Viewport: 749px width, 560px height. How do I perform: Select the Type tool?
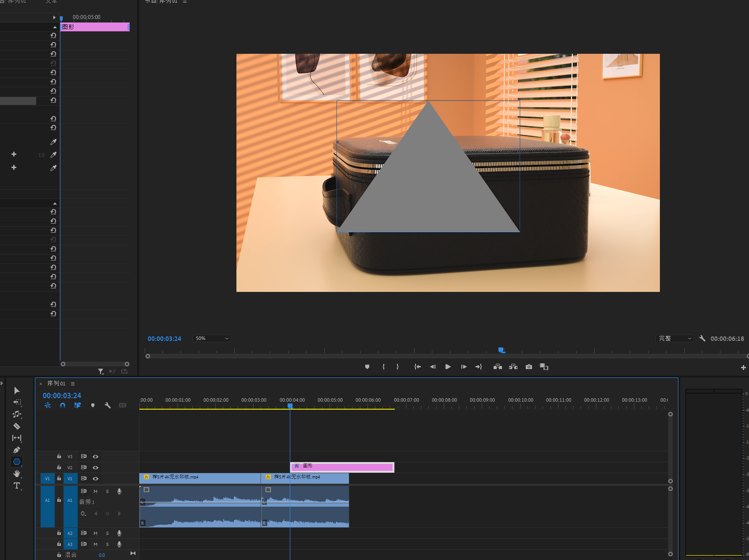tap(17, 485)
